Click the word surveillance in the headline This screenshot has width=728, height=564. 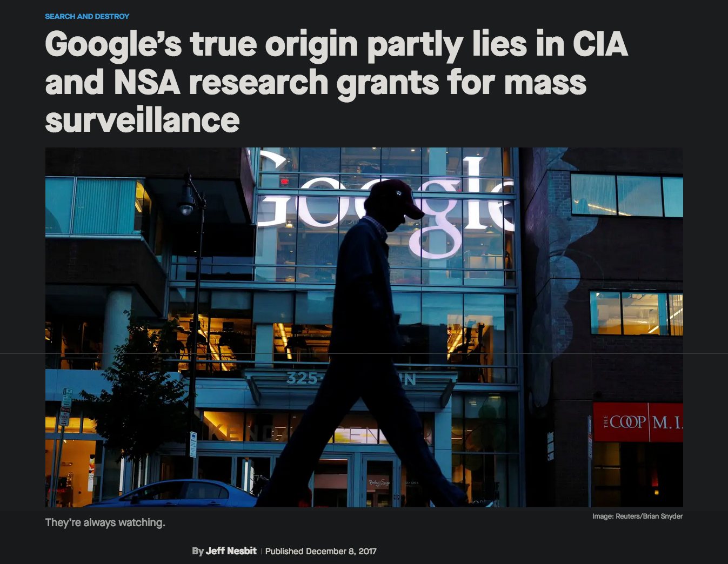click(142, 120)
